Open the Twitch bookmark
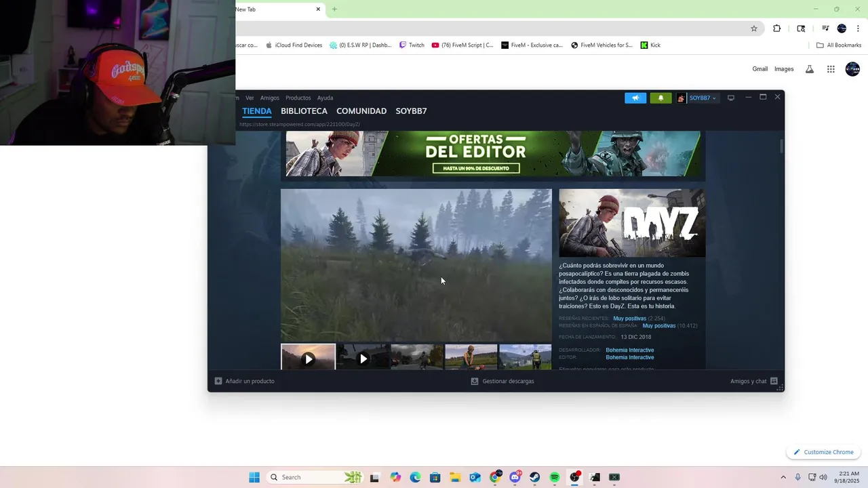 coord(412,45)
